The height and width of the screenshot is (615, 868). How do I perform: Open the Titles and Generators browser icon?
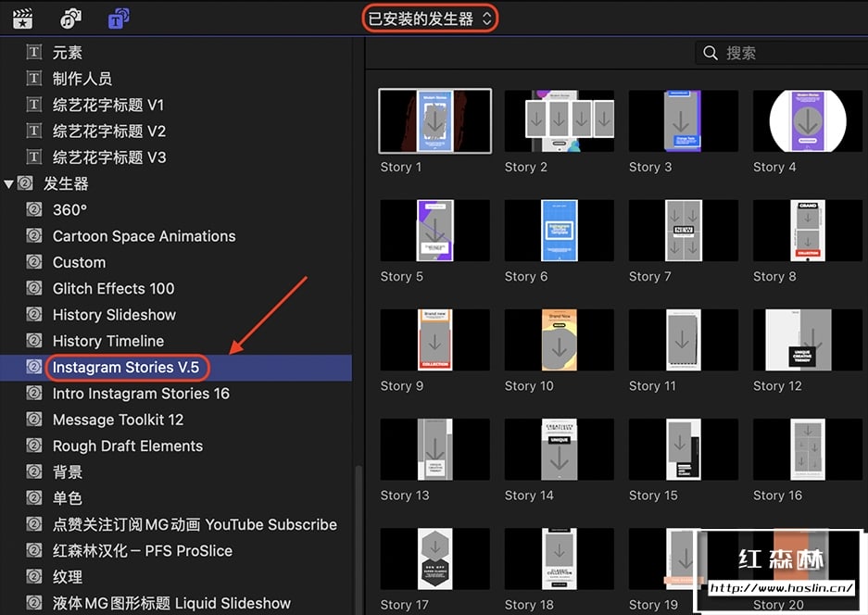coord(119,19)
